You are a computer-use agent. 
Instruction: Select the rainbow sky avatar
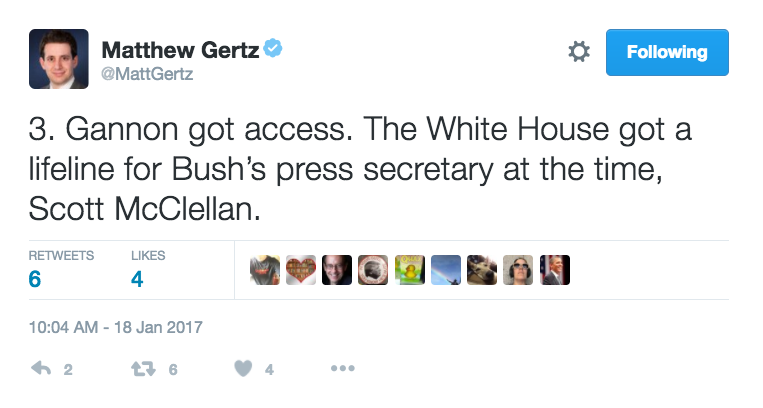445,269
